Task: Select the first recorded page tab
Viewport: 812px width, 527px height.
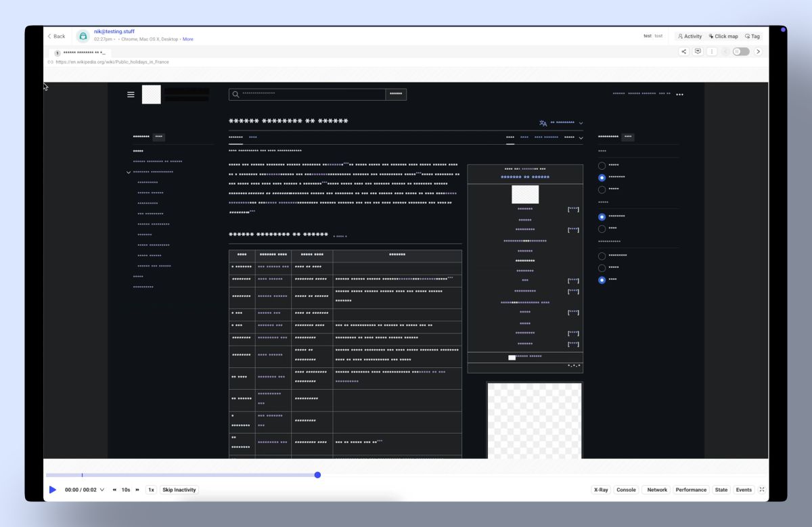Action: (79, 52)
